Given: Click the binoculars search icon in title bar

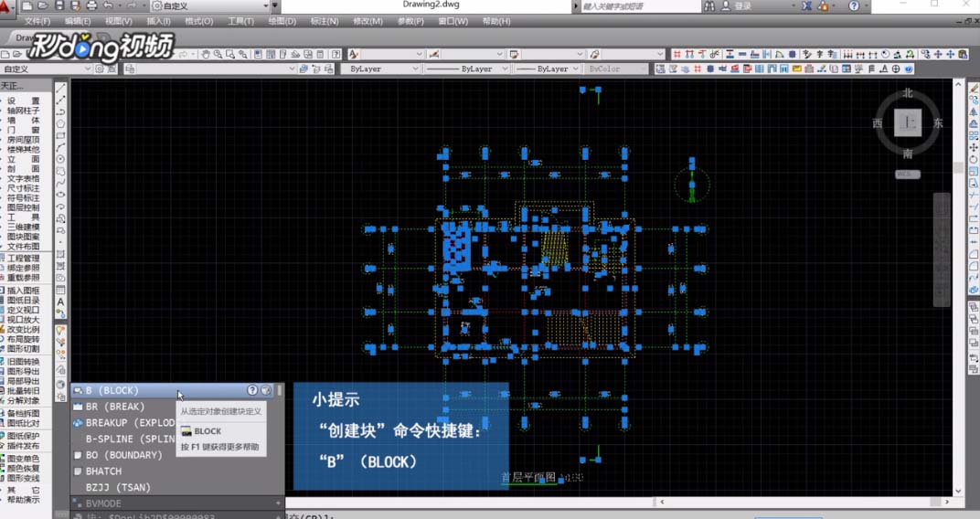Looking at the screenshot, I should click(709, 5).
